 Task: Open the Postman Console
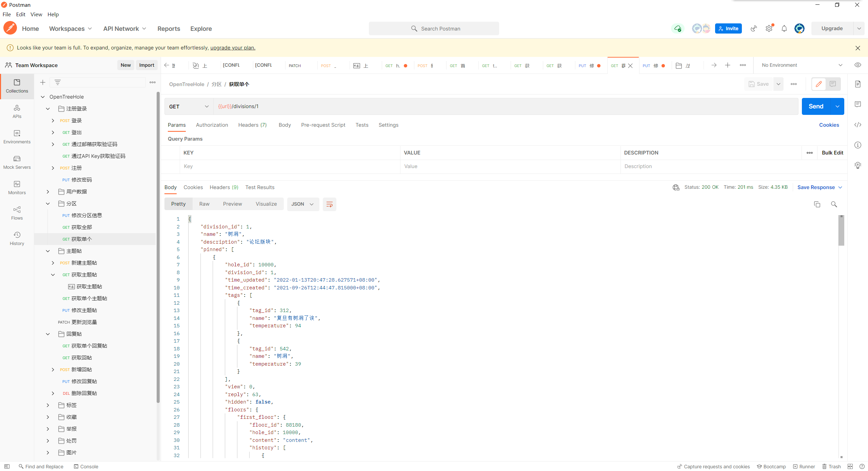tap(86, 466)
